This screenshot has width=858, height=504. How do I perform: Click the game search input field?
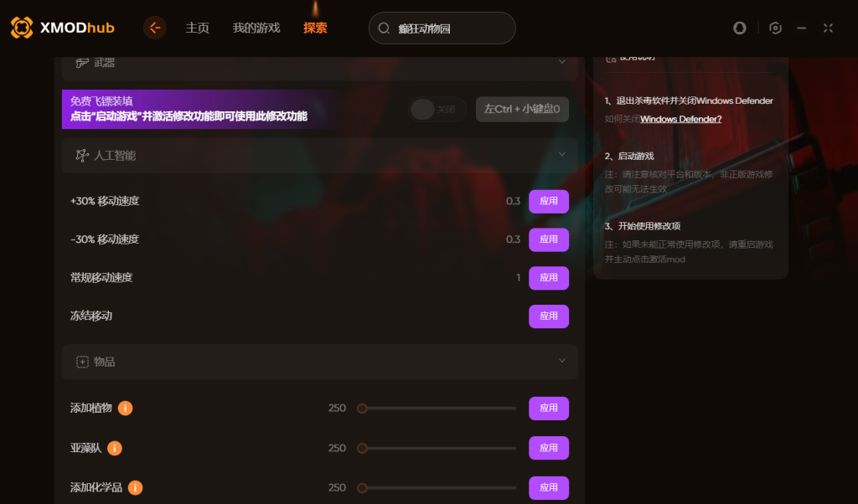[x=442, y=28]
